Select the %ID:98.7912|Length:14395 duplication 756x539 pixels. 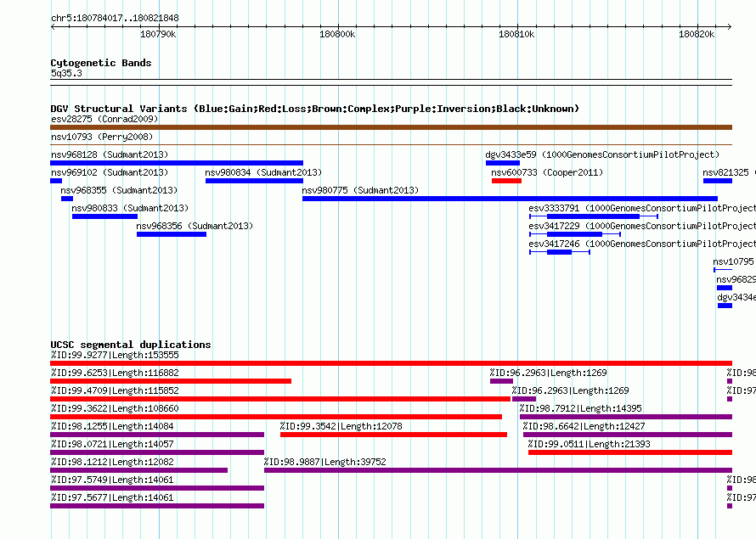pos(626,417)
